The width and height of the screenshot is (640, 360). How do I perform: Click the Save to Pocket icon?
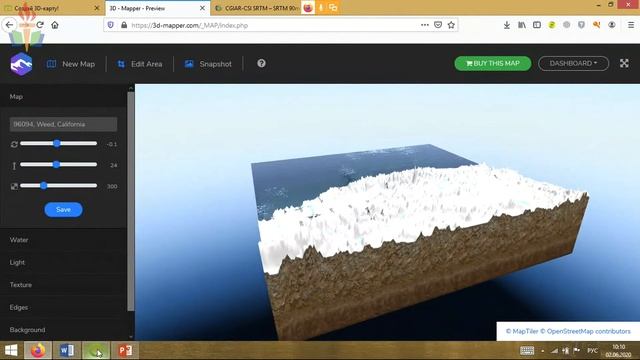tap(438, 25)
